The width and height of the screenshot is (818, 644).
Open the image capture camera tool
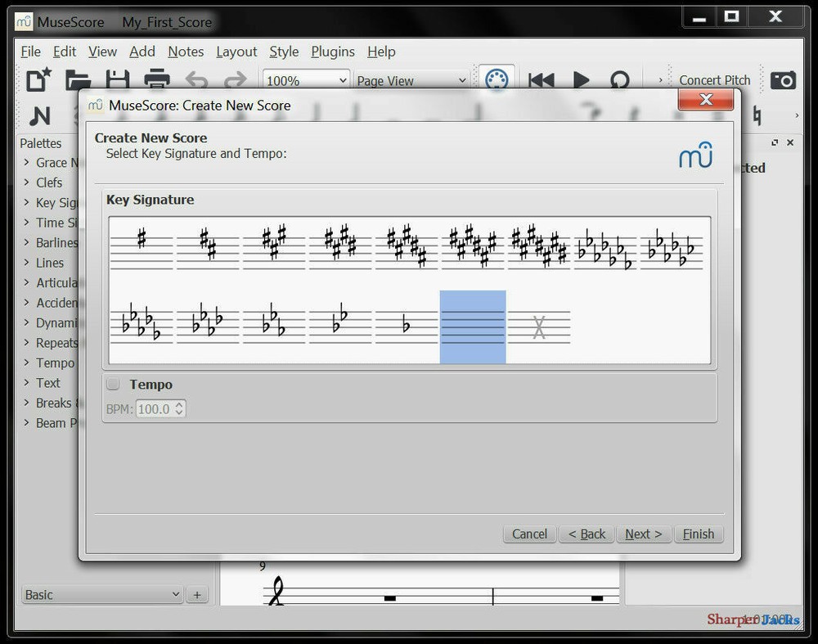(784, 79)
